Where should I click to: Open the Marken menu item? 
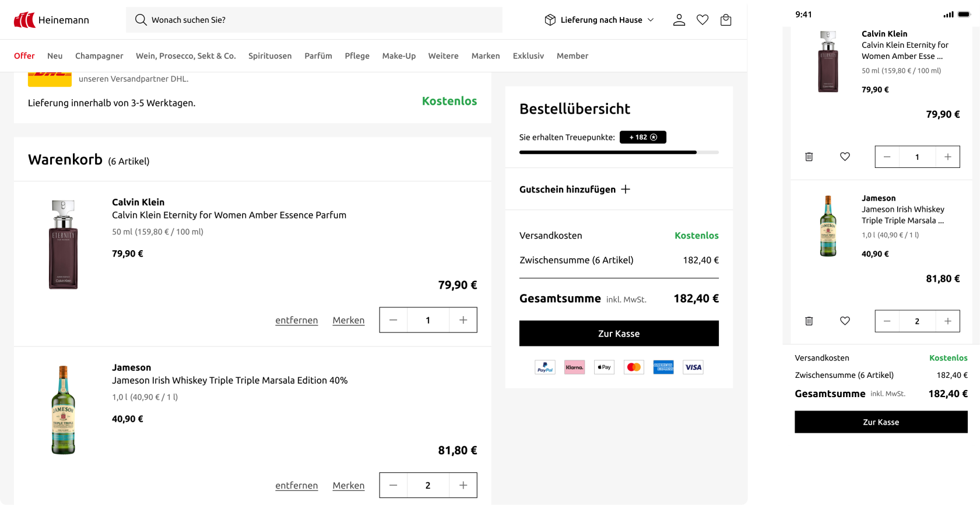[x=486, y=56]
